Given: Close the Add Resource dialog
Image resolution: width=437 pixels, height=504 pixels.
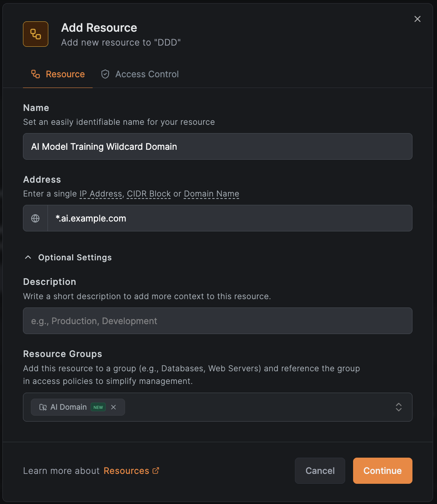Looking at the screenshot, I should coord(417,19).
